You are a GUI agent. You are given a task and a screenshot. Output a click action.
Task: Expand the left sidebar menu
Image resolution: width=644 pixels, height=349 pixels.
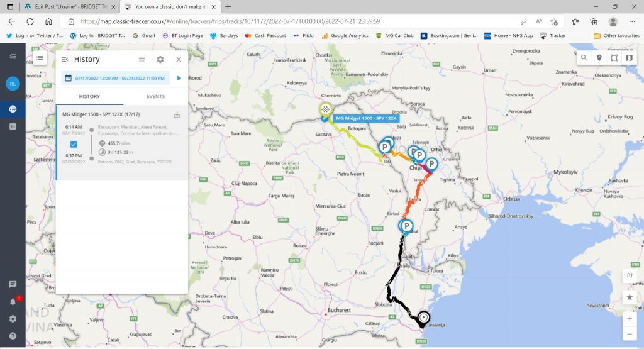point(13,56)
